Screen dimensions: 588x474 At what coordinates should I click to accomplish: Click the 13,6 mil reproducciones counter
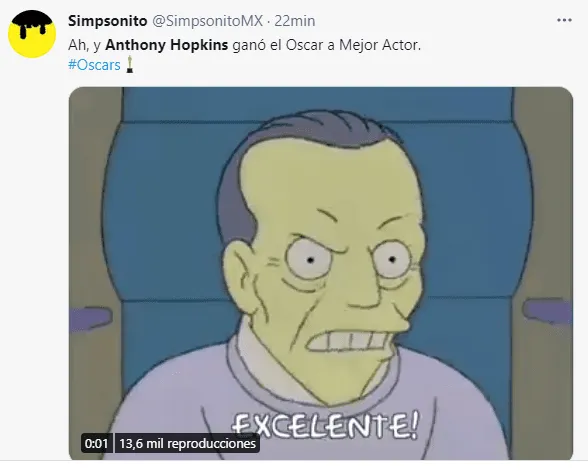188,444
